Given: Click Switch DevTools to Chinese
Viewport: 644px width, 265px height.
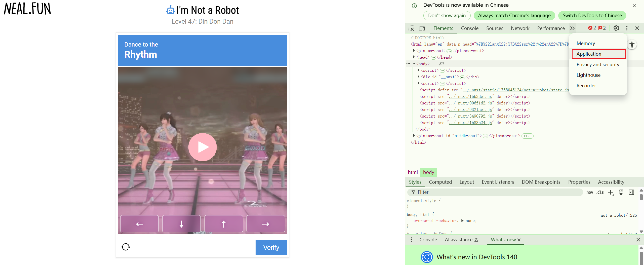Looking at the screenshot, I should [x=592, y=15].
